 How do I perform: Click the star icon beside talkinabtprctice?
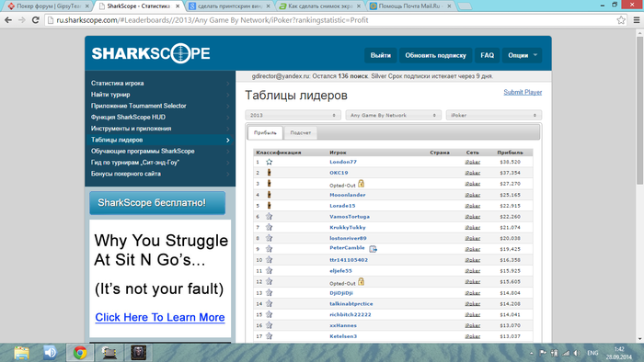pos(269,304)
